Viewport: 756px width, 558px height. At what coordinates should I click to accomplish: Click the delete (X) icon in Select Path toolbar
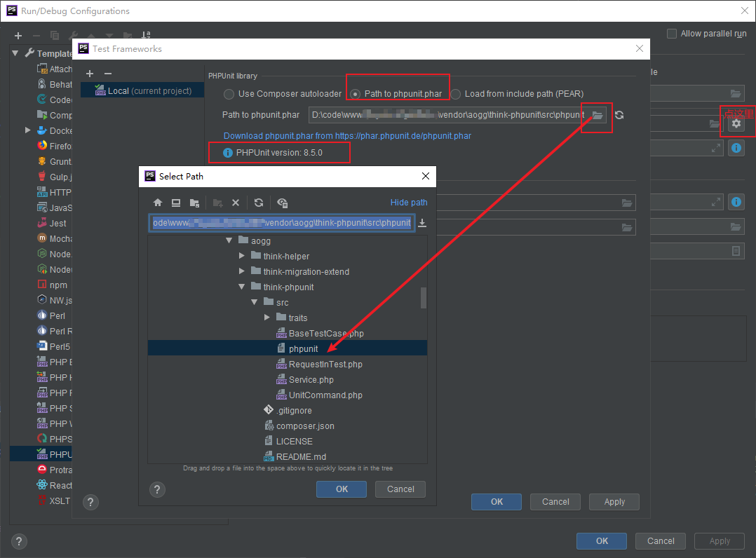tap(236, 203)
